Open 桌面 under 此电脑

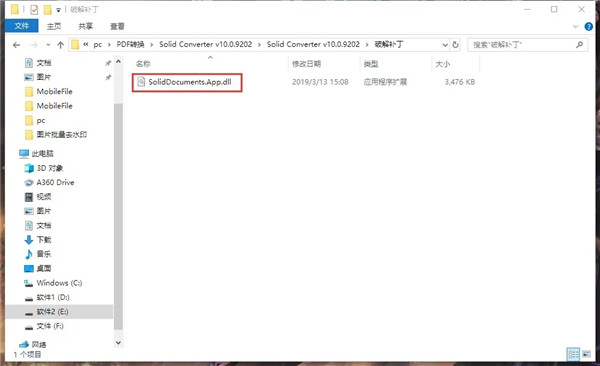(x=44, y=268)
